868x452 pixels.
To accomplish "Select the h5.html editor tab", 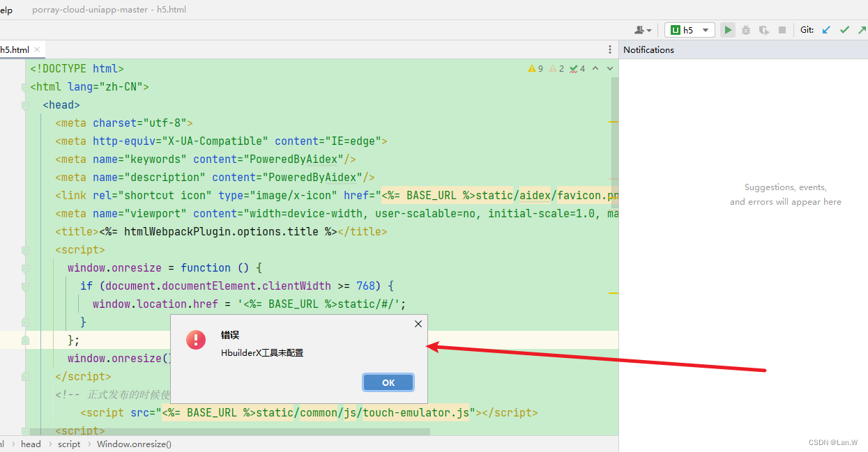I will tap(15, 49).
